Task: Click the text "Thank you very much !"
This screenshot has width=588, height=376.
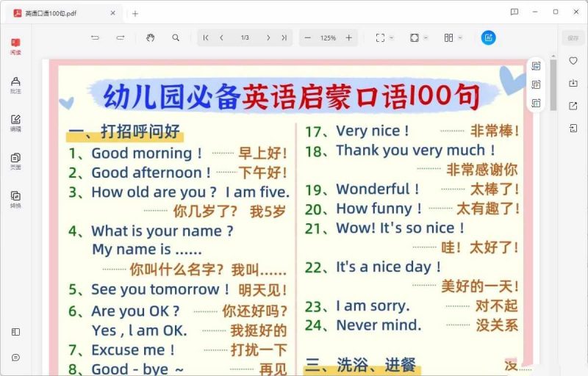Action: [x=415, y=150]
